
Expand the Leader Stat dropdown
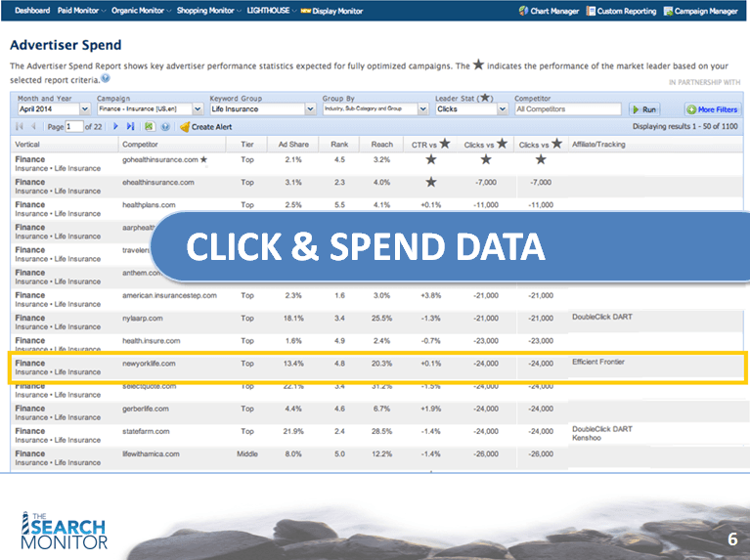[503, 109]
